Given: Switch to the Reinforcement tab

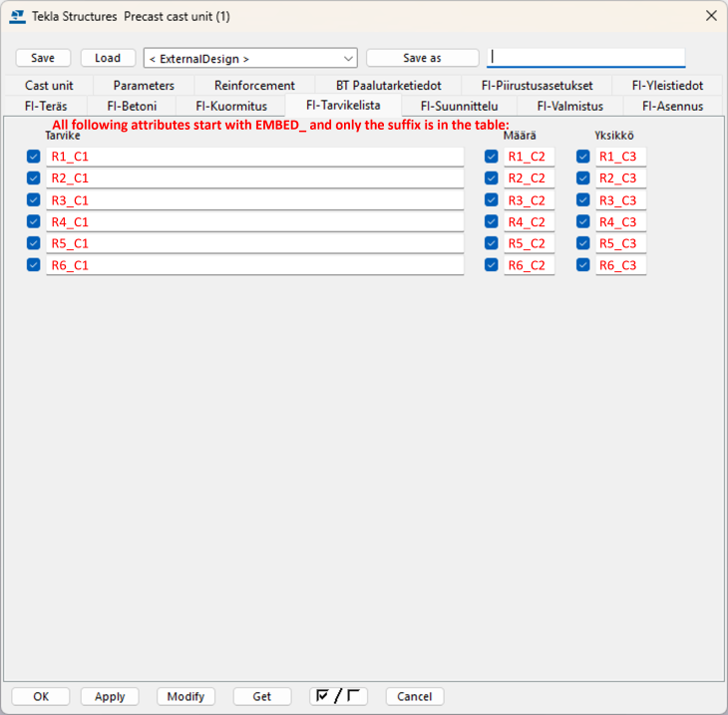Looking at the screenshot, I should point(254,86).
